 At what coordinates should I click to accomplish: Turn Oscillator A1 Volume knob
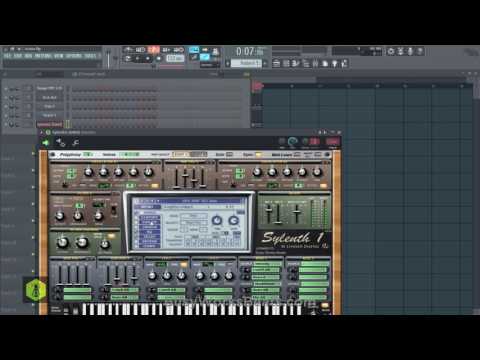pyautogui.click(x=88, y=172)
